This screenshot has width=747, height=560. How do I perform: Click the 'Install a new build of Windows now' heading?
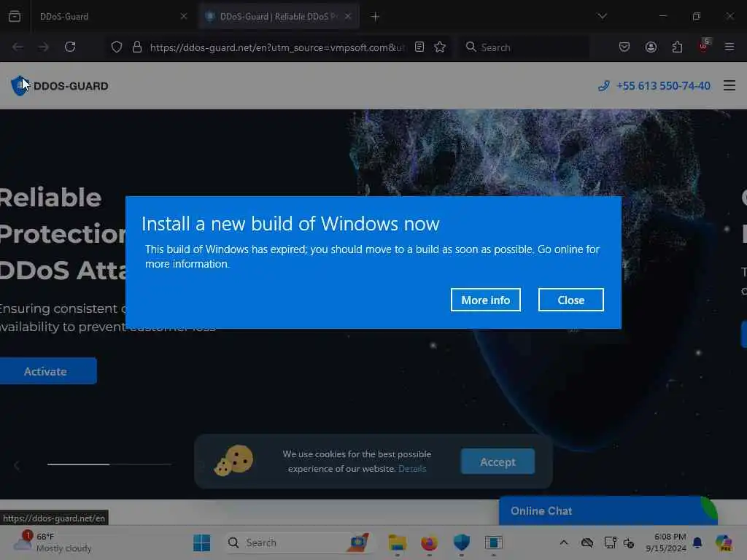click(x=290, y=224)
